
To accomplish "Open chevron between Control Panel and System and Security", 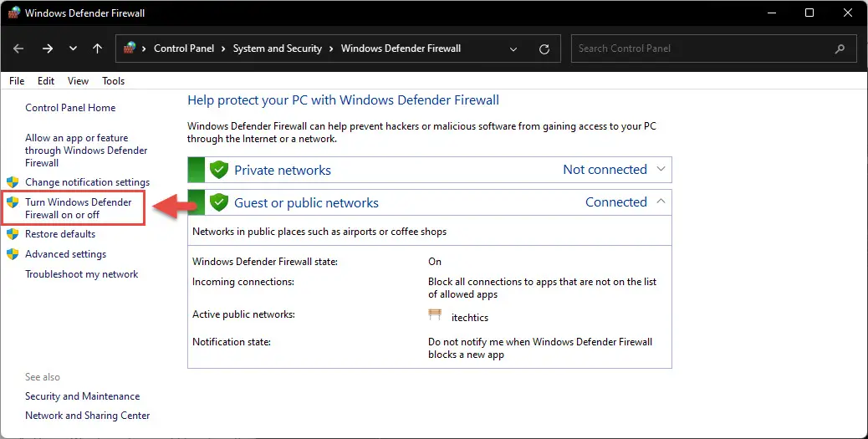I will [x=223, y=48].
